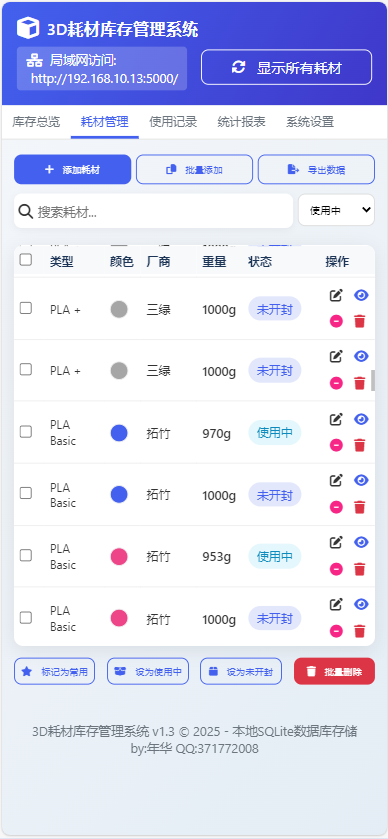Toggle the select-all checkbox in table header
Viewport: 388px width, 839px height.
(26, 260)
